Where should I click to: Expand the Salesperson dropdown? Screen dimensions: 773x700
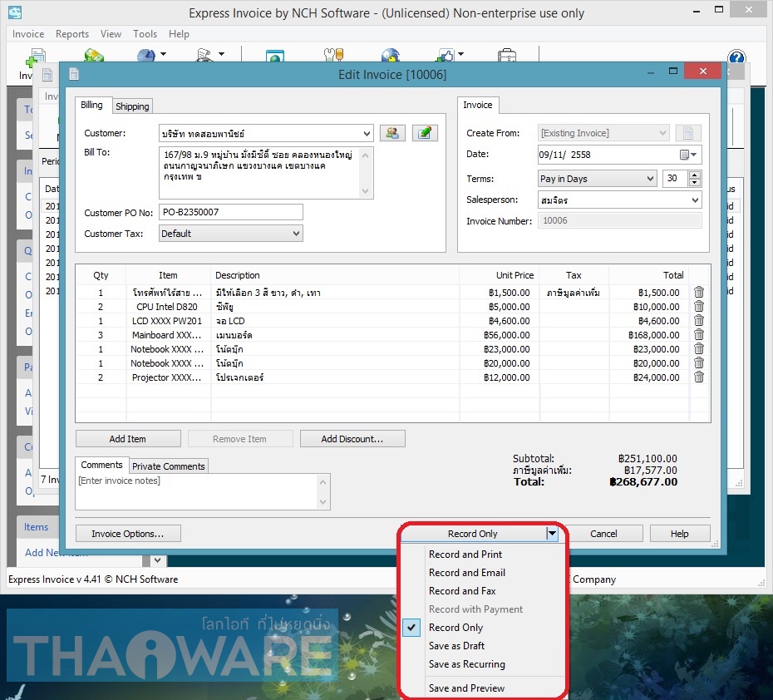(x=695, y=200)
